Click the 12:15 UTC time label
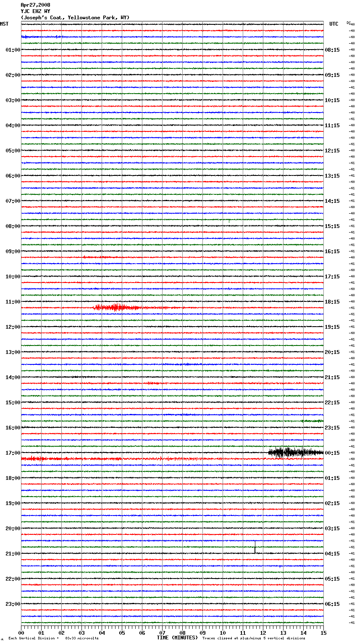Viewport: 357px width, 644px height. 332,151
